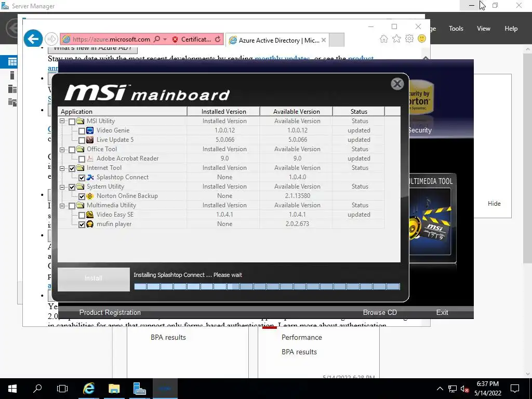This screenshot has height=399, width=532.
Task: Collapse the Internet Tool tree group
Action: 62,168
